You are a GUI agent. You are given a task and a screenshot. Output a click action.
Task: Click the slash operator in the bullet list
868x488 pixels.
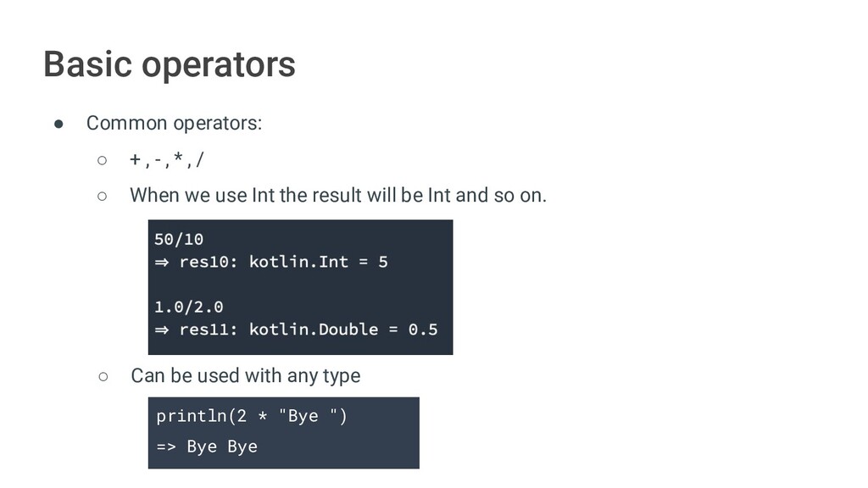click(x=199, y=160)
